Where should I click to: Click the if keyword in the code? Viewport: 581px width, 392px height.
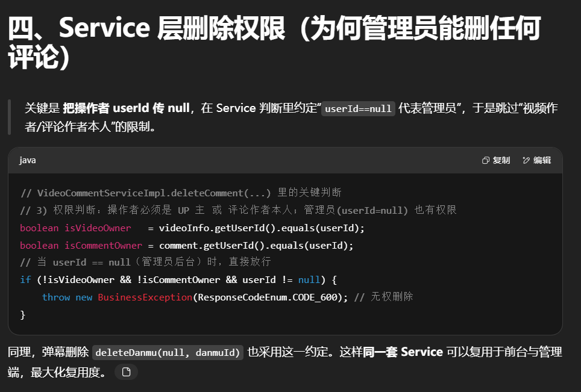pos(25,280)
